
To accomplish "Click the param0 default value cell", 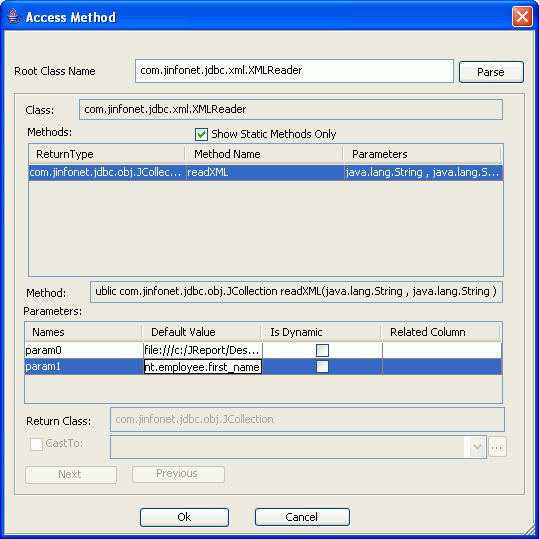I will [x=202, y=350].
